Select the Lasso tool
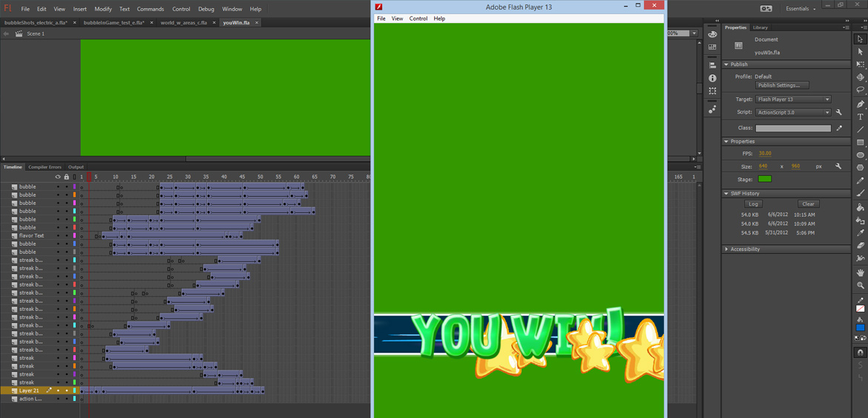Viewport: 868px width, 418px height. [x=860, y=90]
